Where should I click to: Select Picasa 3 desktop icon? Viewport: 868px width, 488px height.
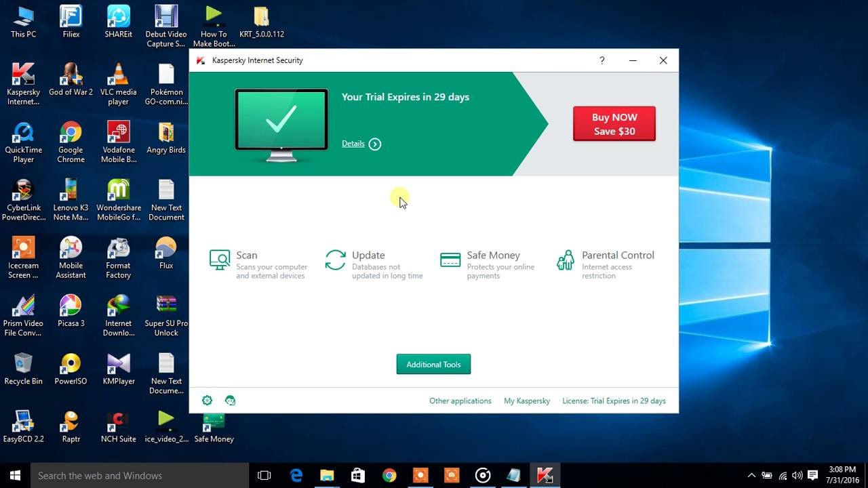tap(71, 312)
